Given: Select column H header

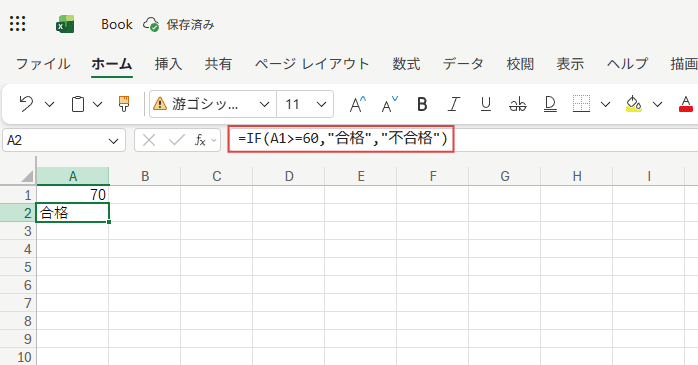Looking at the screenshot, I should 577,176.
